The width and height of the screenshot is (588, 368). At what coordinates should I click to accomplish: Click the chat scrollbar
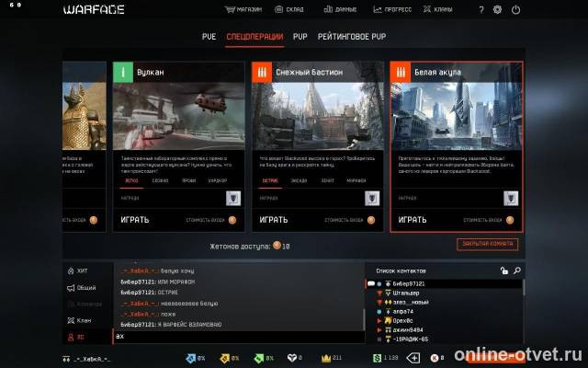[x=363, y=319]
